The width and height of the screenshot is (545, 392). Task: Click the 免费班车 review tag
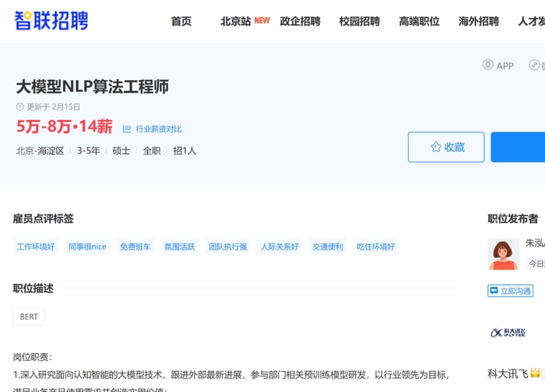point(135,247)
